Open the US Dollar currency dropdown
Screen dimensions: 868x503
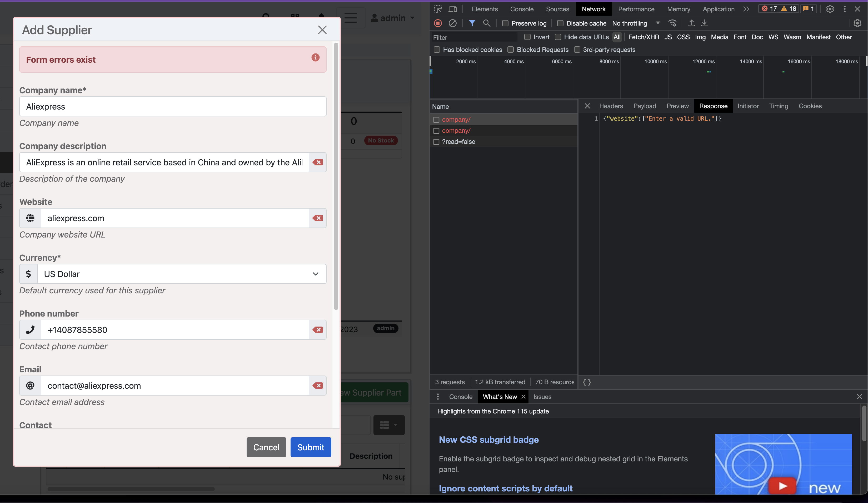(315, 274)
